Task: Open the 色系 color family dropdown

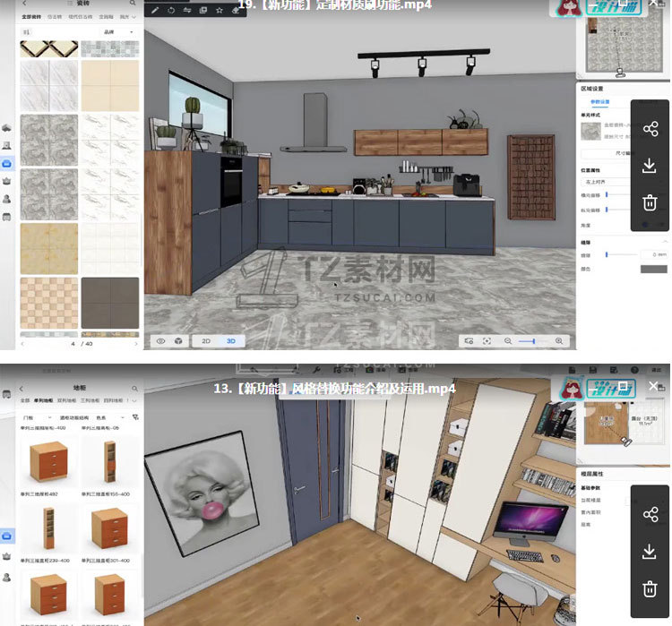Action: pos(110,417)
